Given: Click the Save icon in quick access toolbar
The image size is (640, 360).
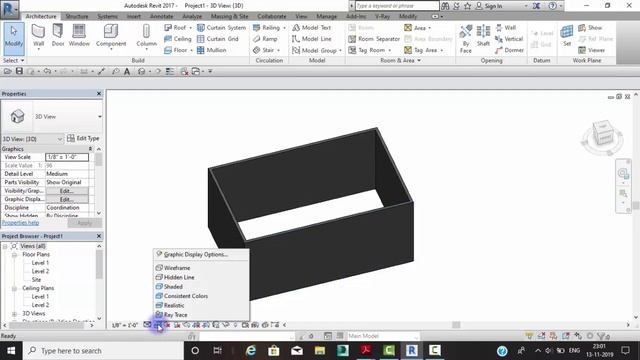Looking at the screenshot, I should 19,71.
